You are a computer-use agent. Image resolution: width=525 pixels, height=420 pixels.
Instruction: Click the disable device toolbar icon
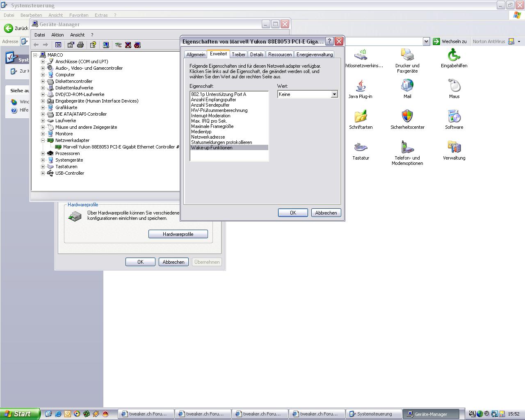pos(137,45)
